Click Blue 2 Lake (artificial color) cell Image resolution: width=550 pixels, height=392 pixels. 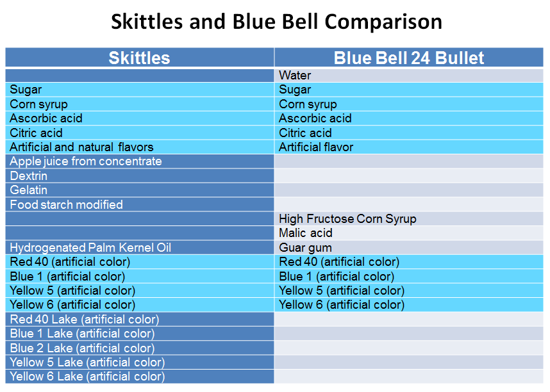pos(140,348)
